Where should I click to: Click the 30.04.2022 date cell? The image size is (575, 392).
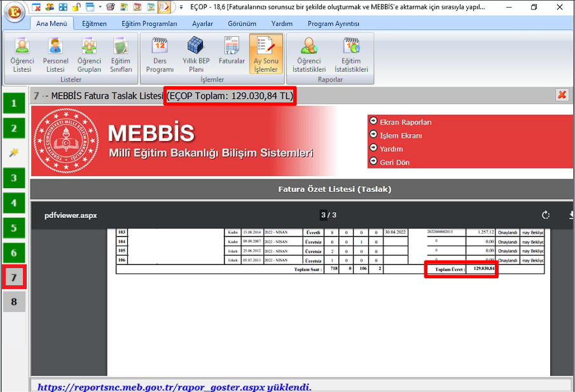pyautogui.click(x=396, y=232)
